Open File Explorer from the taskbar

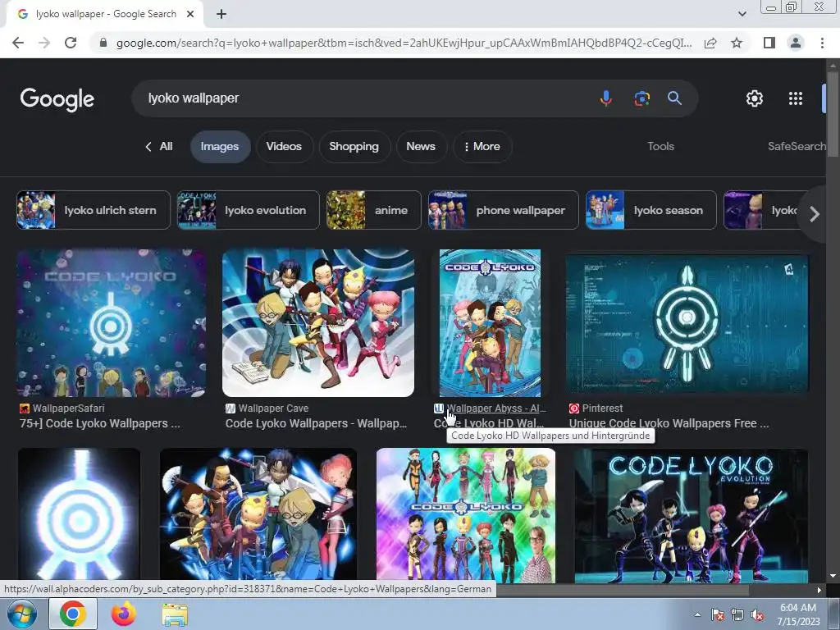click(175, 614)
